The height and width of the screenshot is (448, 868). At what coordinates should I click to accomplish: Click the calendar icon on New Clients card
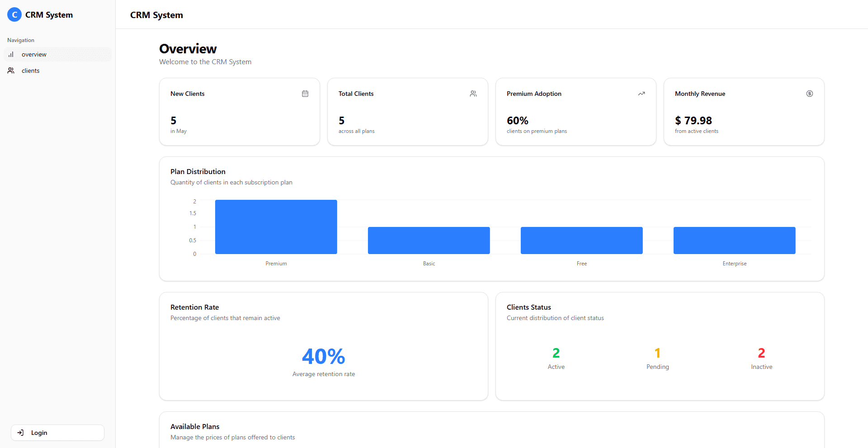click(x=305, y=94)
